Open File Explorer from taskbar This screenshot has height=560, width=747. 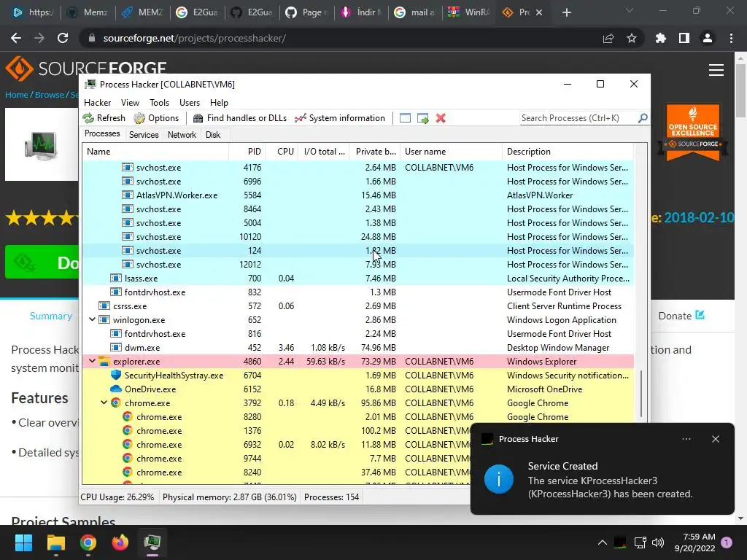[x=55, y=542]
